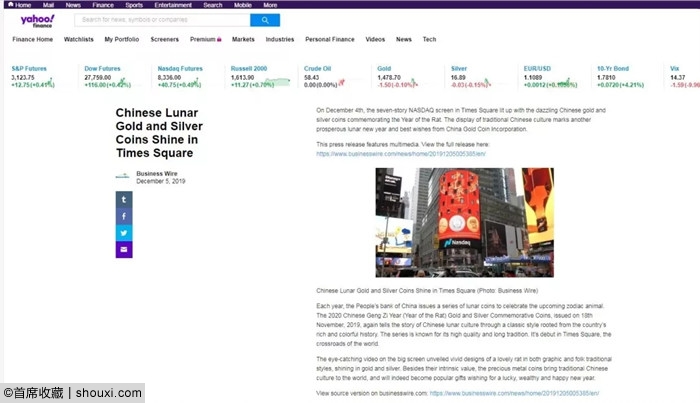Open the Markets tab
This screenshot has height=403, width=700.
pyautogui.click(x=243, y=39)
